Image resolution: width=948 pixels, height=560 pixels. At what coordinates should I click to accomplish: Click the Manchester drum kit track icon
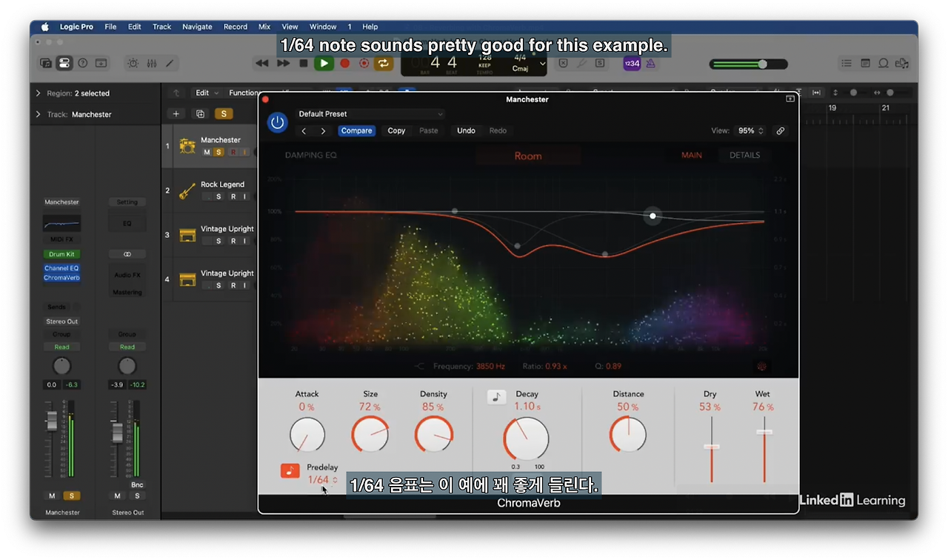coord(187,146)
